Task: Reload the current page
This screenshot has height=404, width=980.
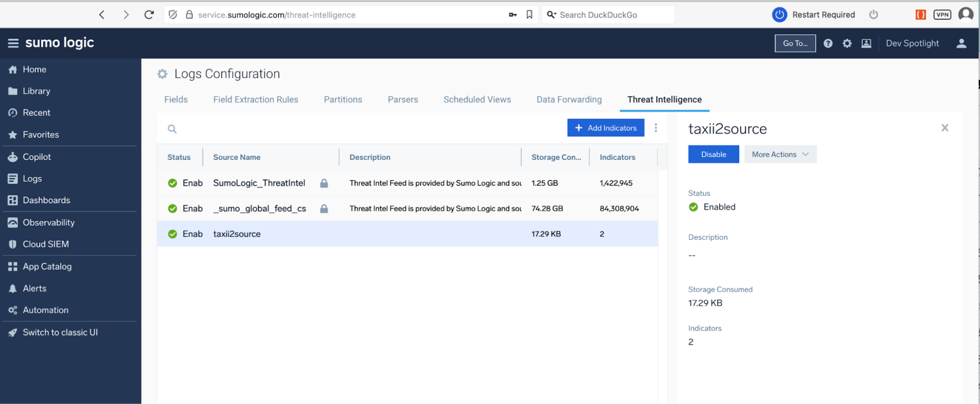Action: pos(149,15)
